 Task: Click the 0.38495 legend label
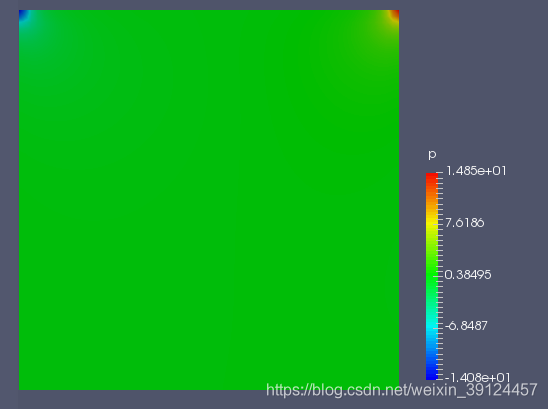click(x=468, y=275)
